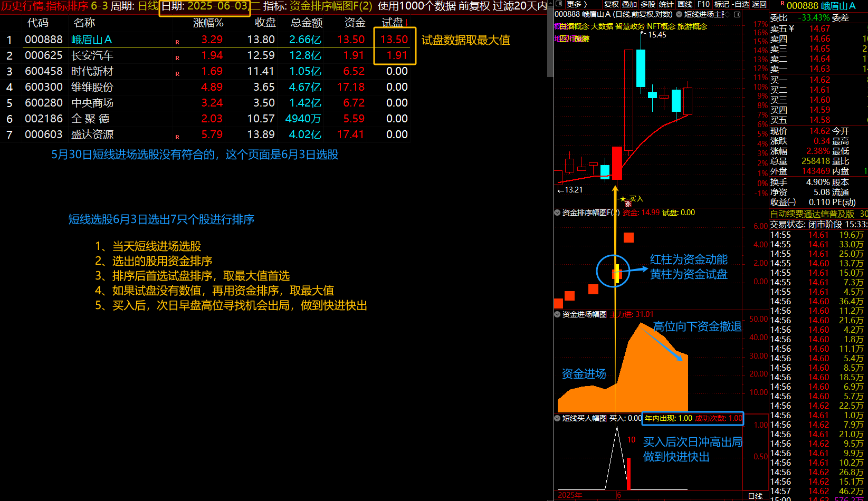
Task: Click 返回 to go back
Action: pyautogui.click(x=759, y=4)
